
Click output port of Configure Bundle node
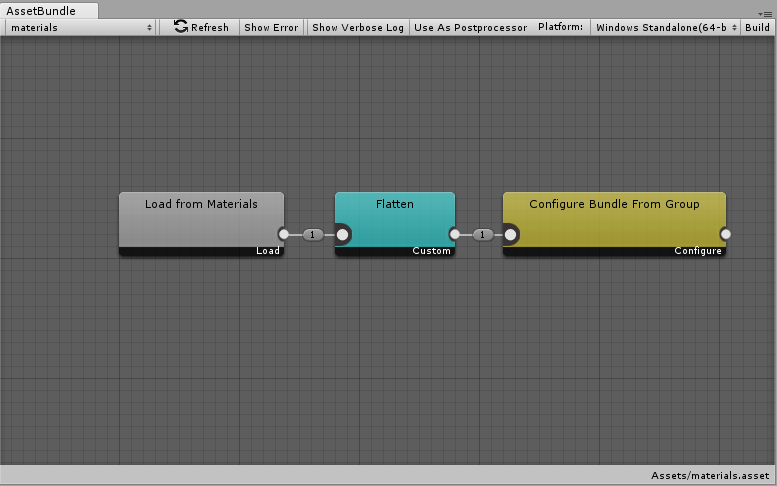coord(725,234)
